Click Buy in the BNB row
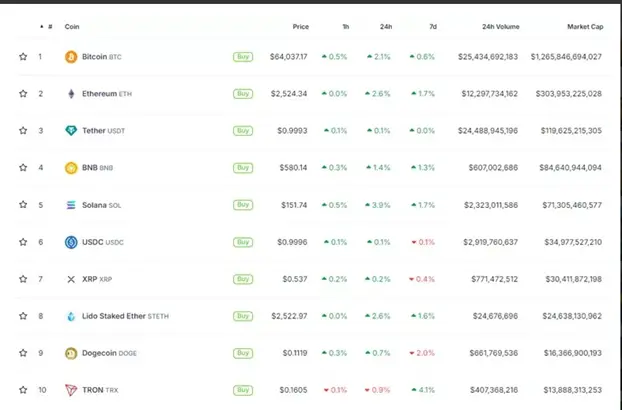Image resolution: width=622 pixels, height=410 pixels. point(243,168)
